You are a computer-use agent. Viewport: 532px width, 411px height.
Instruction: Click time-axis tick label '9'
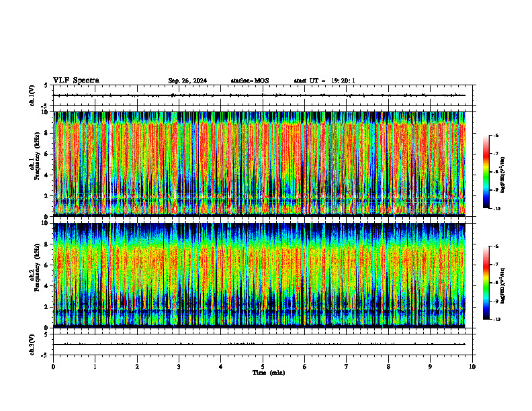[430, 367]
